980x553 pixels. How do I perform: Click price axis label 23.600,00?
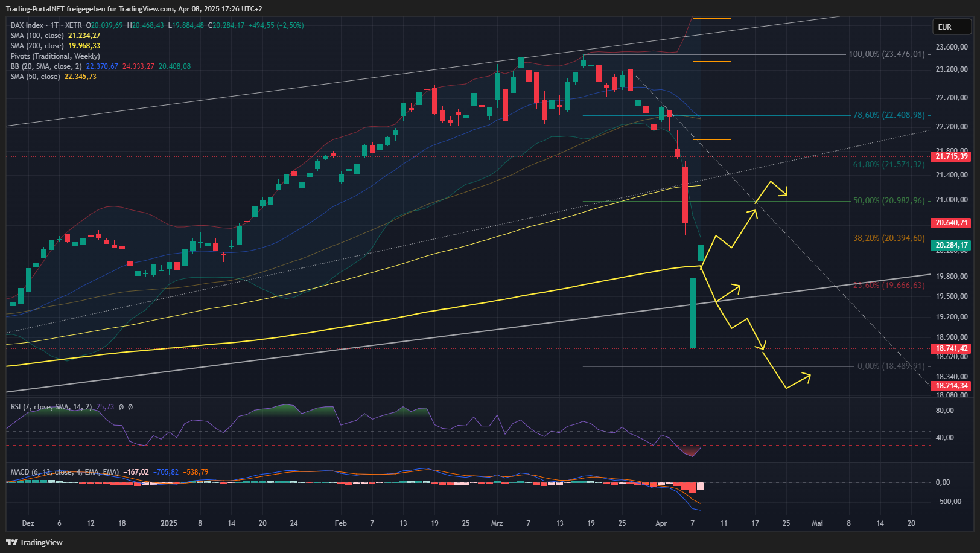[952, 47]
